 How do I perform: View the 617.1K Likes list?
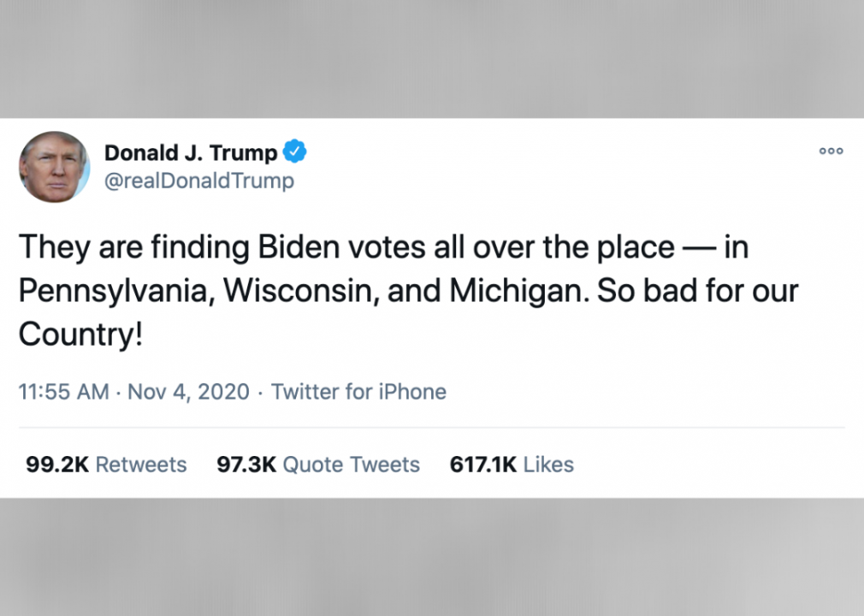[x=512, y=465]
